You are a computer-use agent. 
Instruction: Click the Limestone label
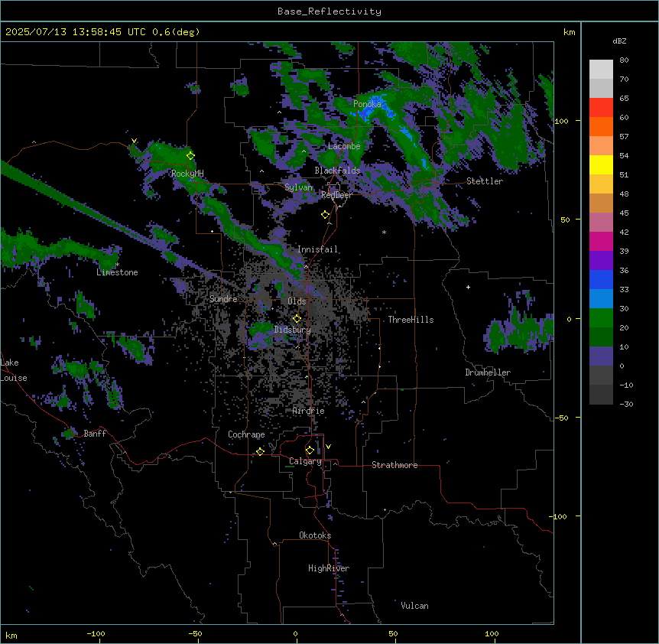tap(117, 272)
